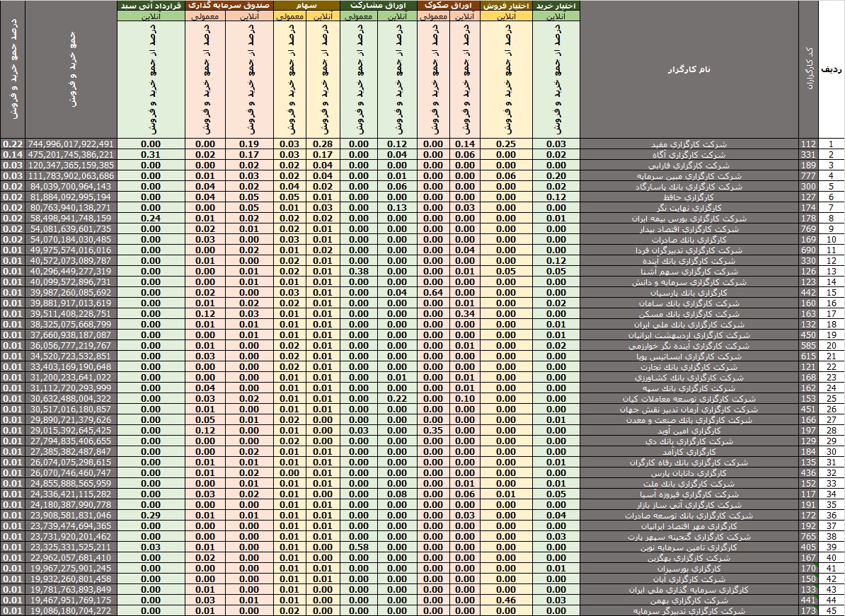Select the 0.34 value in row 17
This screenshot has width=845, height=616.
click(464, 314)
